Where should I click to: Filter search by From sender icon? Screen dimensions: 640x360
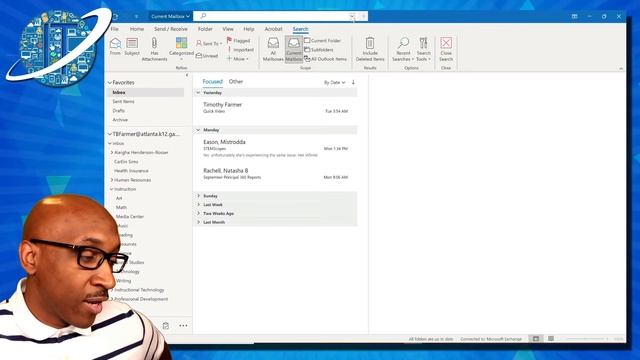(x=115, y=47)
